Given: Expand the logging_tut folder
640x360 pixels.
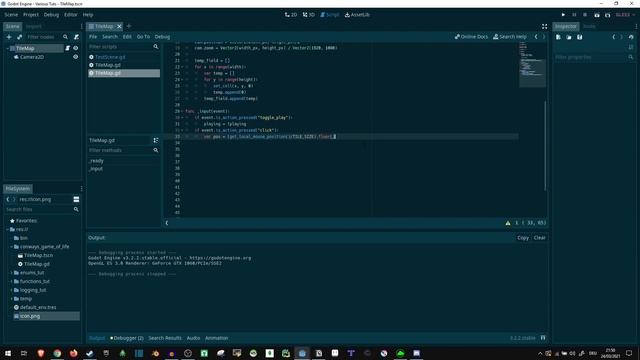Looking at the screenshot, I should (x=11, y=290).
